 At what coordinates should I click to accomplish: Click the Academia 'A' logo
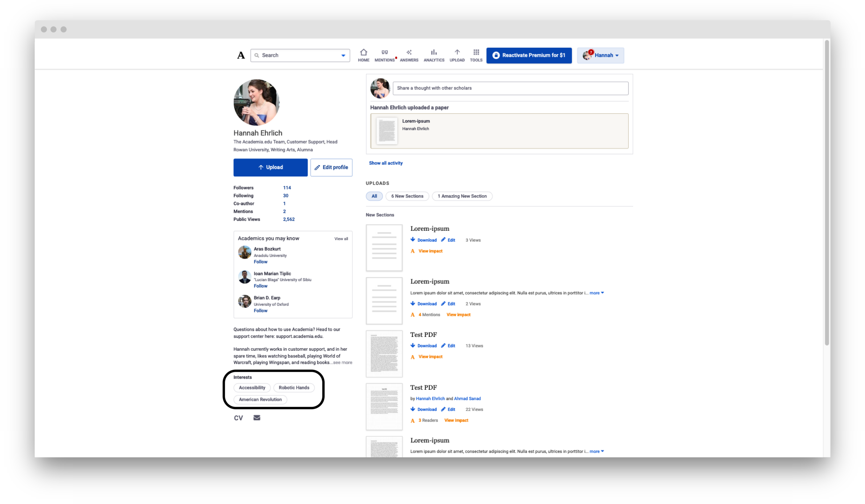click(x=241, y=55)
